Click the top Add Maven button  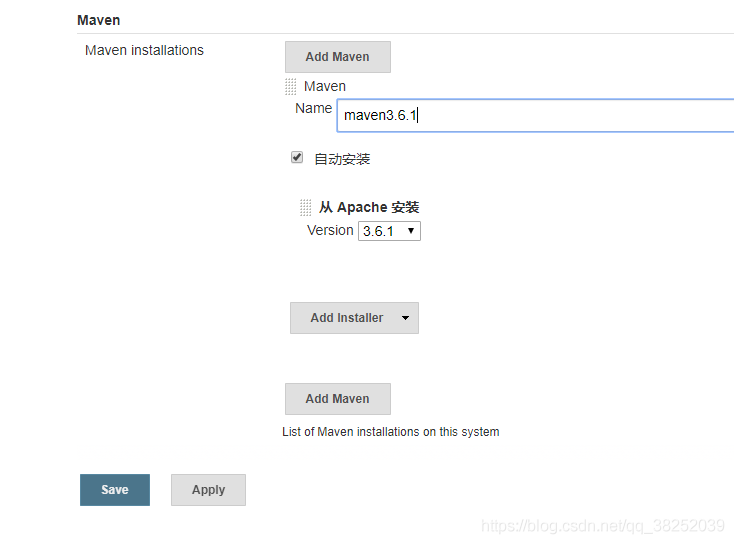[x=337, y=57]
